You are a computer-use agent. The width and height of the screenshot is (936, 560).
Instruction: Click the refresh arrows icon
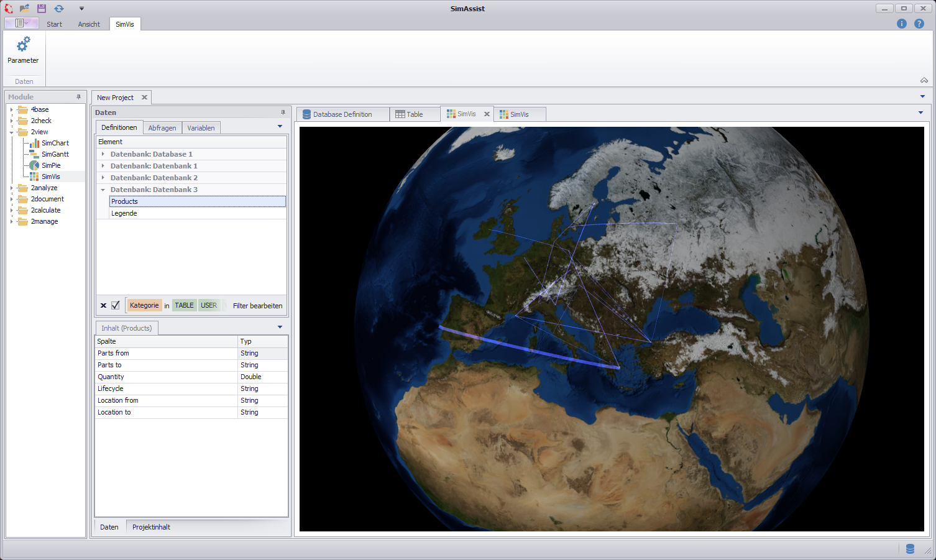[59, 9]
